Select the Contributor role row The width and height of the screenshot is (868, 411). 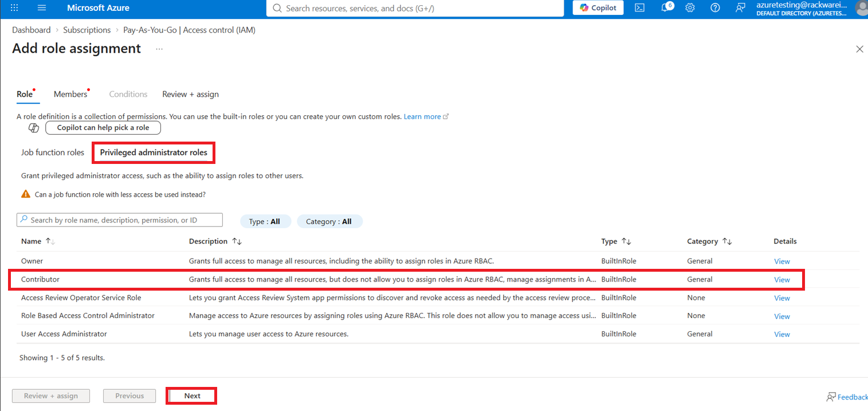[438, 279]
